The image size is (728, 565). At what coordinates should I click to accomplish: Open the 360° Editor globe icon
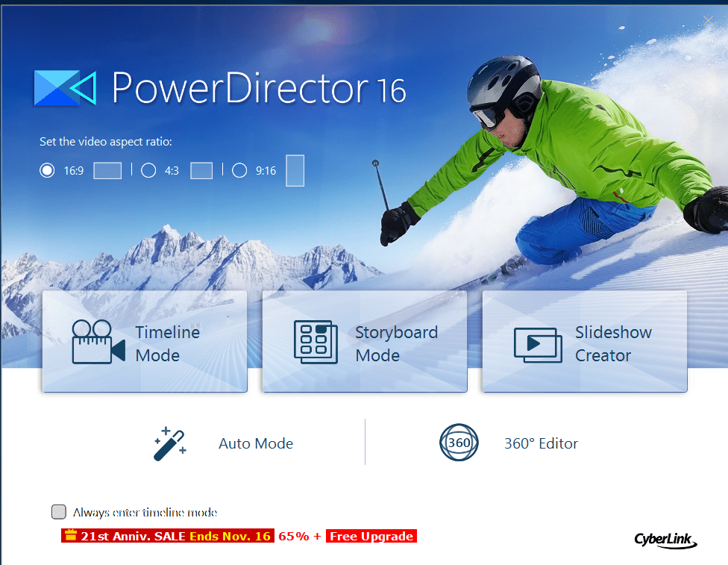[x=459, y=442]
